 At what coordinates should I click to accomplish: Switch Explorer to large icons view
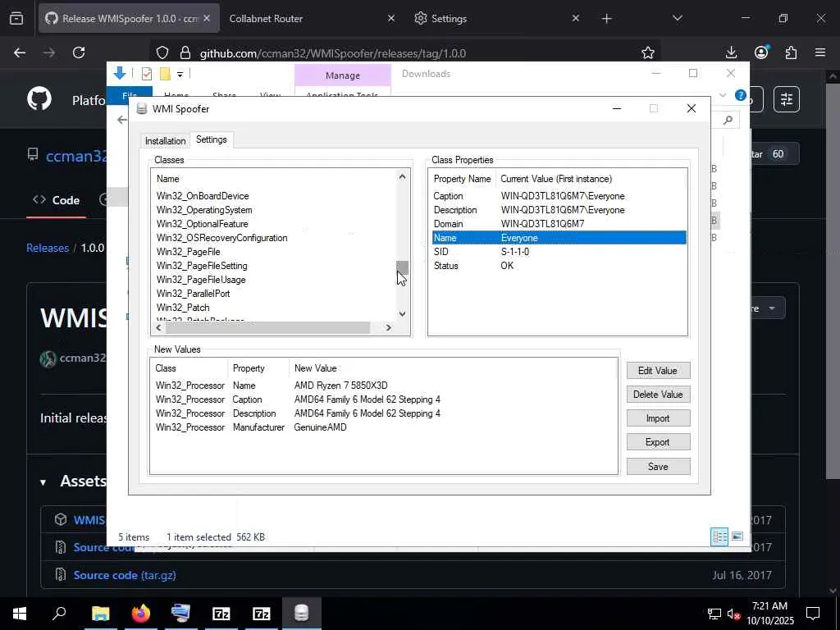[737, 536]
